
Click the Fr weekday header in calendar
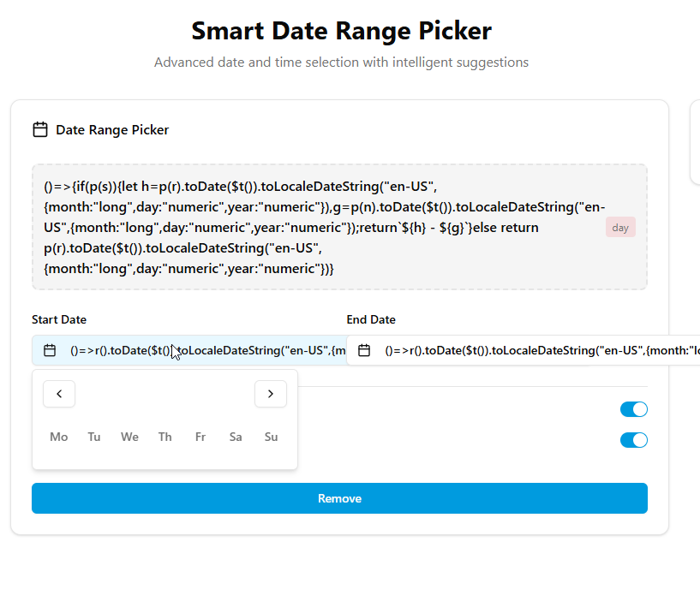[x=200, y=437]
